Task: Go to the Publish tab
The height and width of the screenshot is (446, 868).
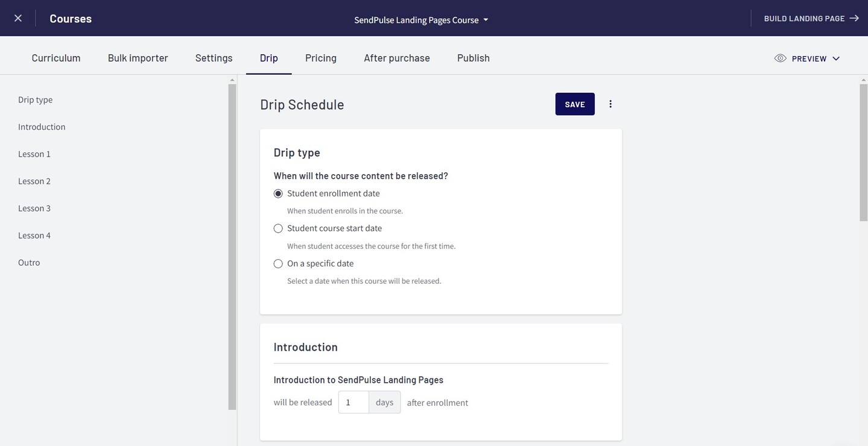Action: coord(474,58)
